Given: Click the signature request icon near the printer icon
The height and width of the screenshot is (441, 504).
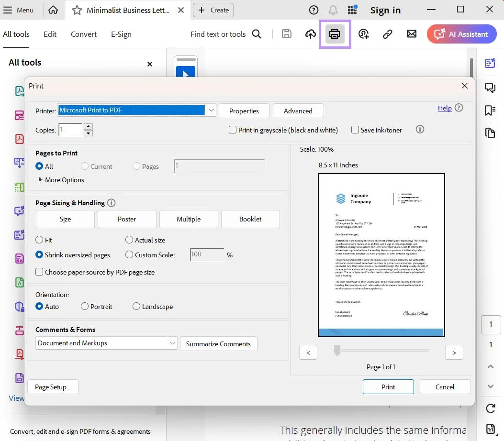Looking at the screenshot, I should tap(363, 34).
